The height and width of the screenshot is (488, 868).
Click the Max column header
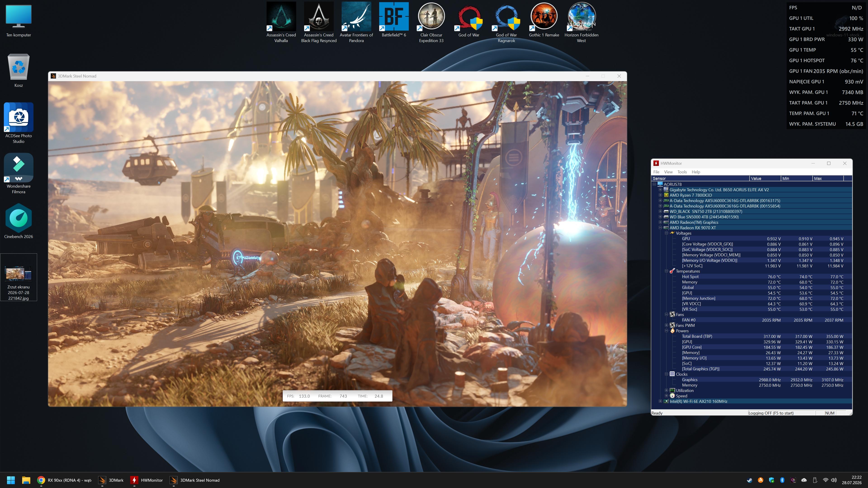pyautogui.click(x=828, y=179)
